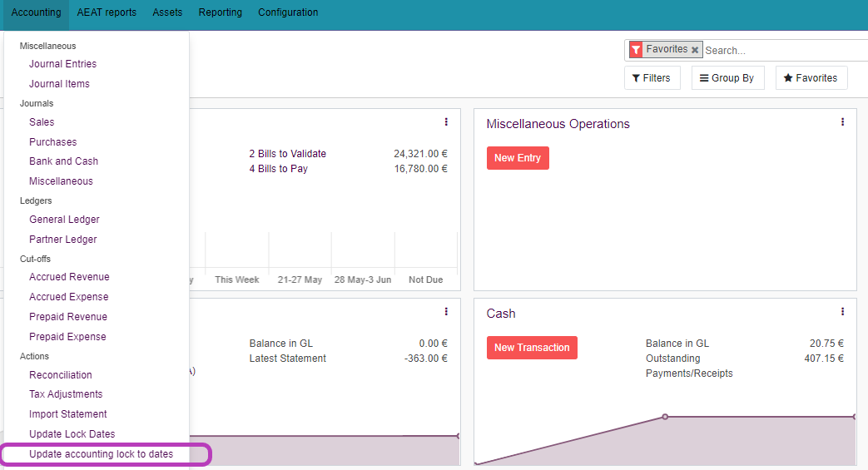Viewport: 868px width, 470px height.
Task: Click the 16,780.00 € amount
Action: [421, 169]
